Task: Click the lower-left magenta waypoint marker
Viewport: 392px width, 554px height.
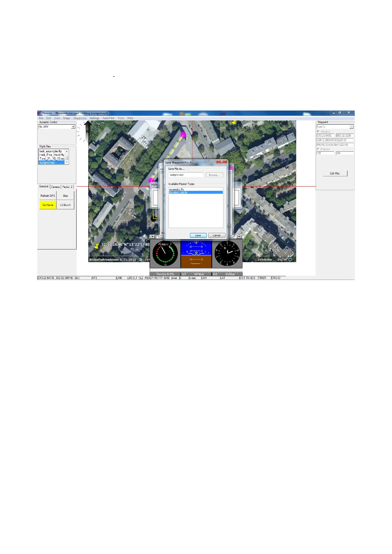Action: click(151, 180)
